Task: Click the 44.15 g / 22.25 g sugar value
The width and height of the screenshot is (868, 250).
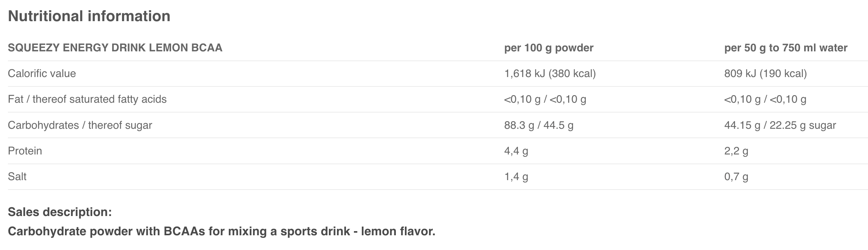Action: click(x=780, y=125)
